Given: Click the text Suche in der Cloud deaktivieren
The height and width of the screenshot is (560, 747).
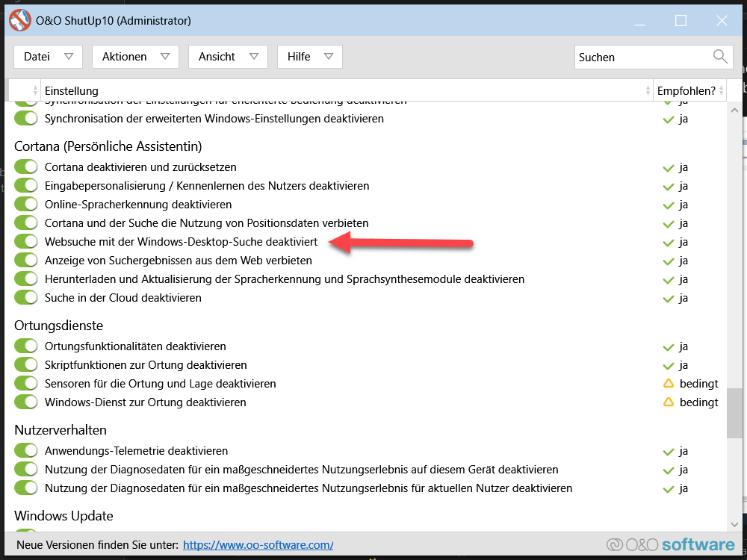Looking at the screenshot, I should click(x=123, y=298).
